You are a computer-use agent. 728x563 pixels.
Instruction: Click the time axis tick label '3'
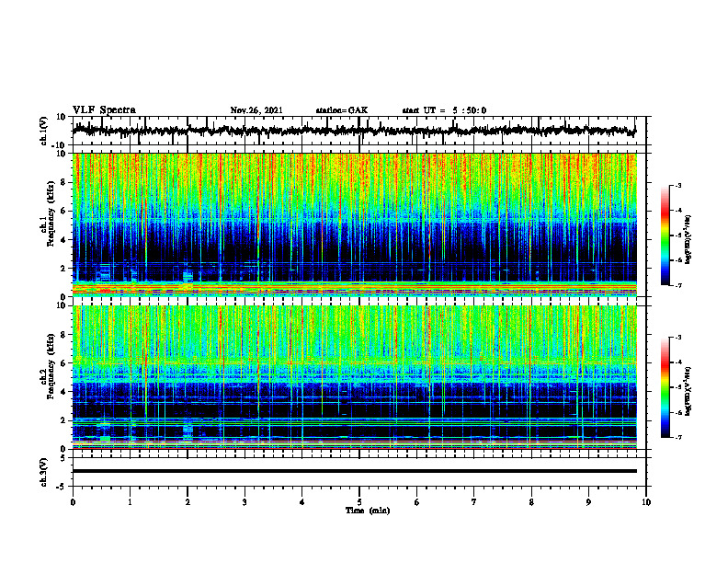(x=245, y=502)
